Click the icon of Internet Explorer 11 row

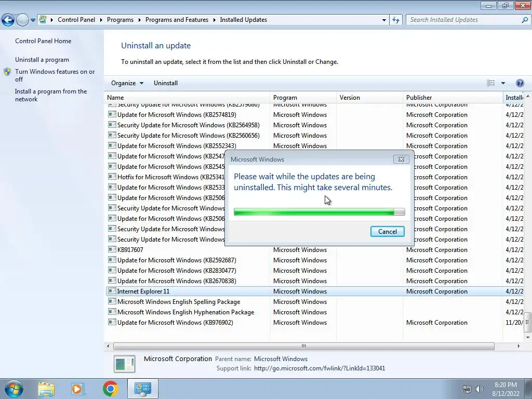(112, 291)
